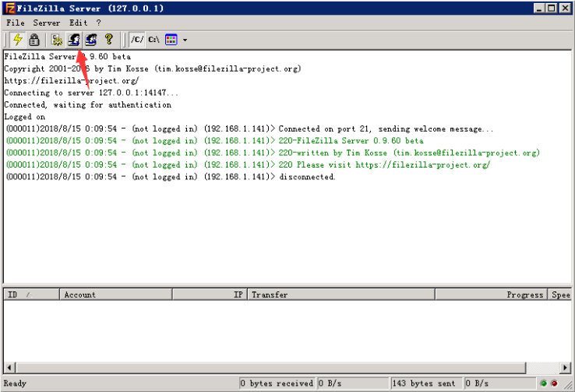This screenshot has width=575, height=392.
Task: Open the File menu
Action: [16, 23]
